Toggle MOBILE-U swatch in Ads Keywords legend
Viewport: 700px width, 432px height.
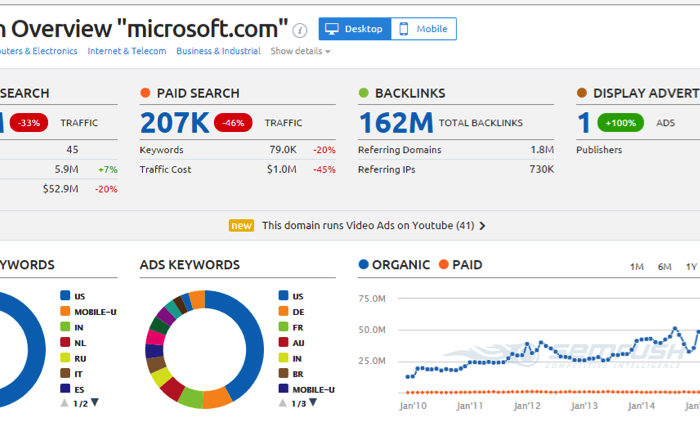(x=283, y=388)
